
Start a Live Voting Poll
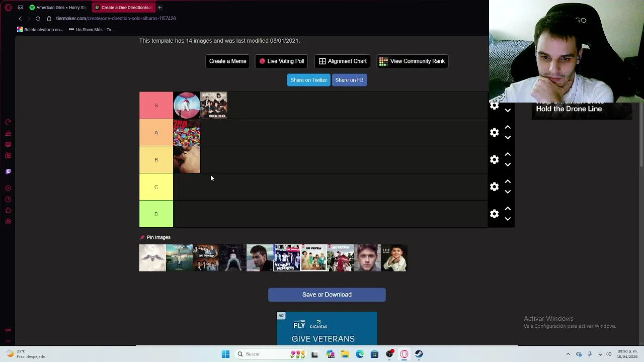(x=282, y=61)
